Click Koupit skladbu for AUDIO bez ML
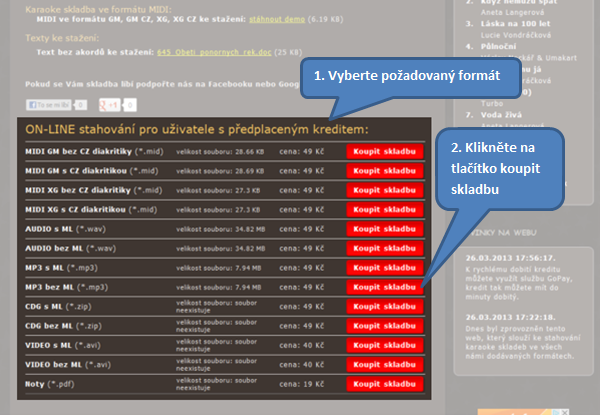 (x=385, y=248)
